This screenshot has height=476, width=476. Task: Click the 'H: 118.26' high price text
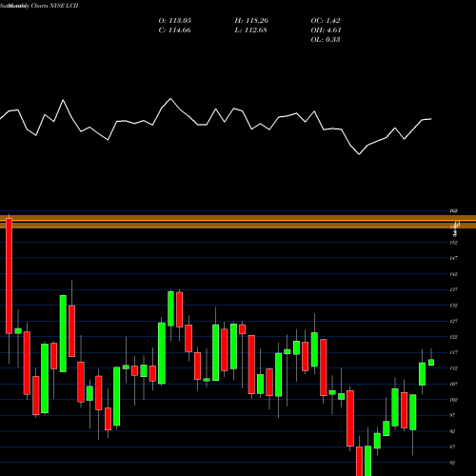(x=251, y=21)
